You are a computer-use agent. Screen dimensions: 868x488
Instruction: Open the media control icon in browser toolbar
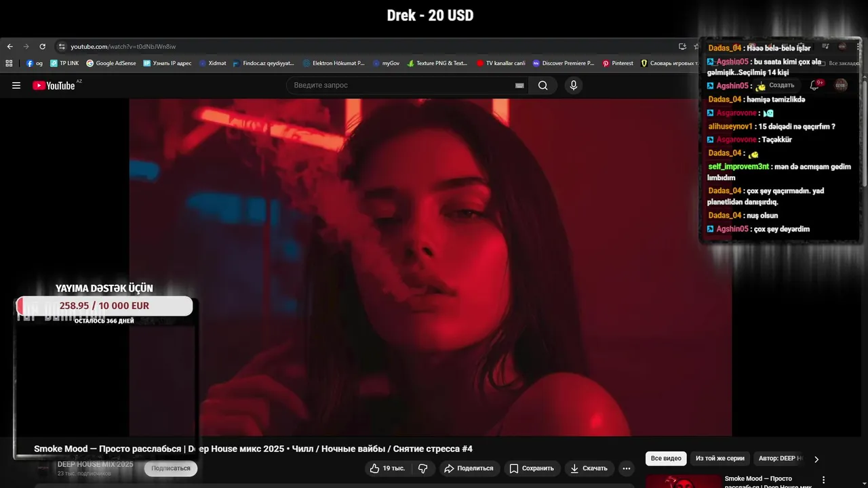[x=825, y=47]
